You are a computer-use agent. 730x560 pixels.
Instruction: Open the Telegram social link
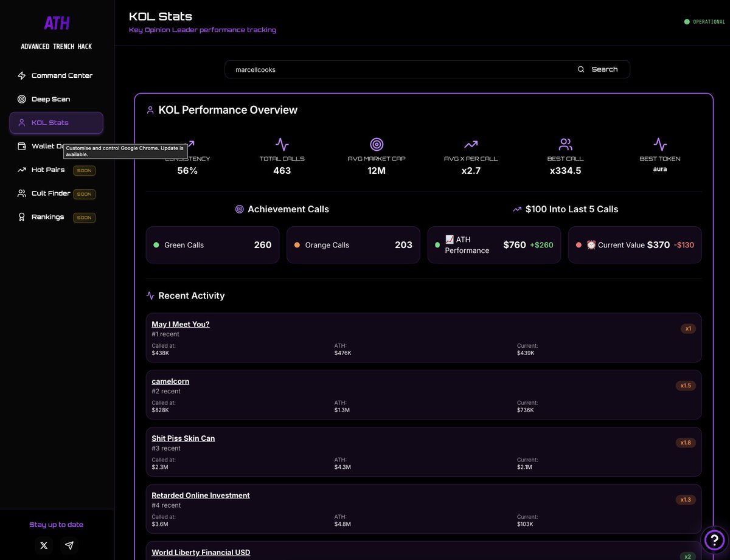coord(69,545)
